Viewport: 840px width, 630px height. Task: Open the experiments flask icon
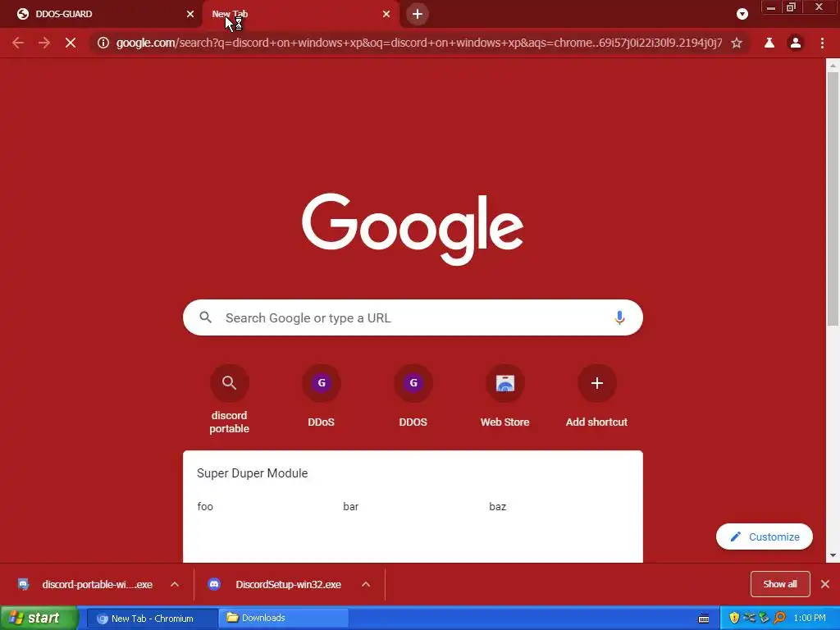click(769, 43)
